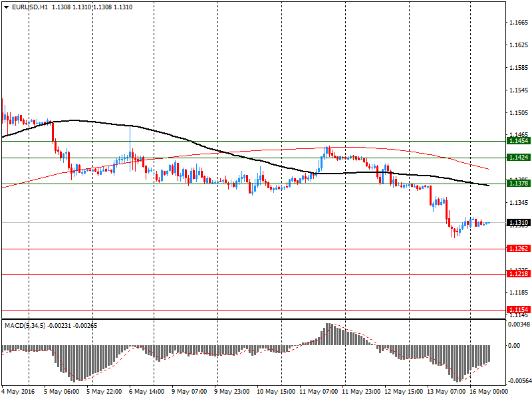Image resolution: width=532 pixels, height=399 pixels.
Task: Click the 16 May 00:00 time axis label
Action: point(489,392)
